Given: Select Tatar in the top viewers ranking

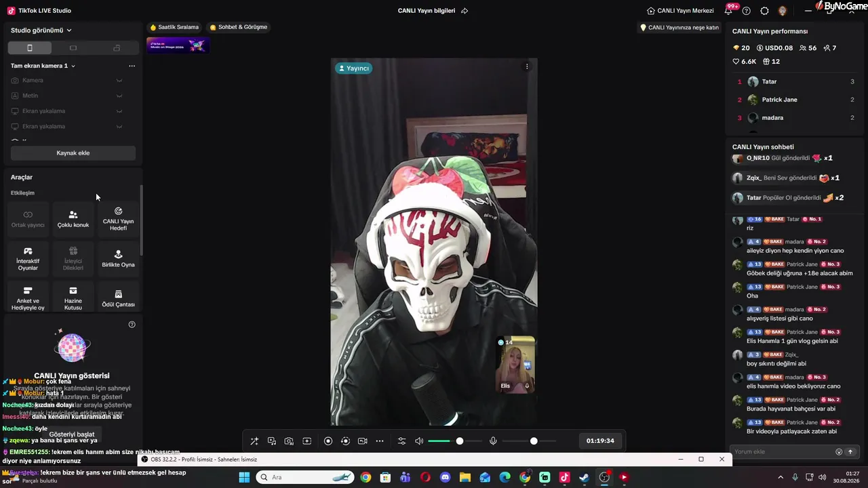Looking at the screenshot, I should click(796, 81).
